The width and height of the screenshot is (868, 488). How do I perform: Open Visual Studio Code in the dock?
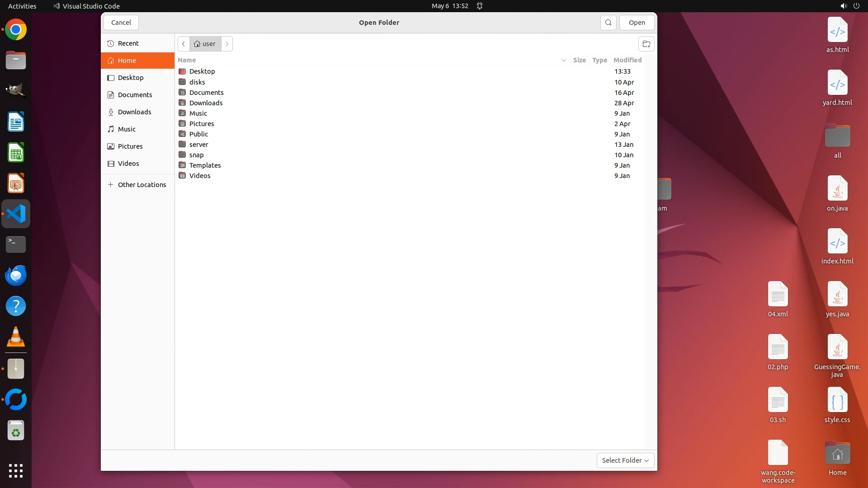coord(16,214)
